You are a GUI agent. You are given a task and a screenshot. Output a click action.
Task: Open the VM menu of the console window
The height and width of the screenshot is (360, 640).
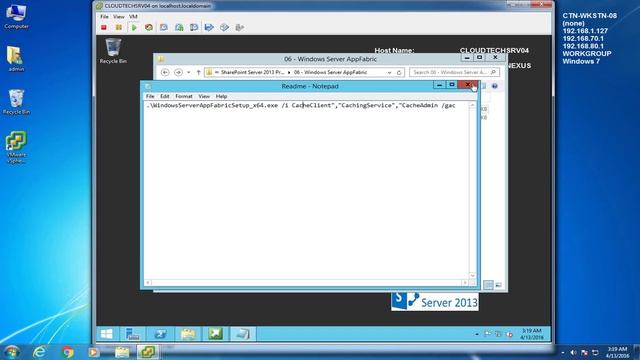point(133,17)
